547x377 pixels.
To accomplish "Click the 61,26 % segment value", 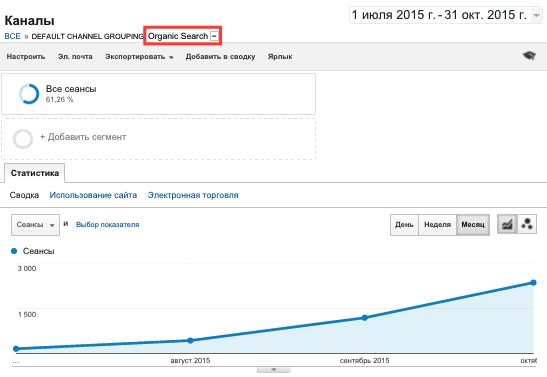I will [59, 99].
